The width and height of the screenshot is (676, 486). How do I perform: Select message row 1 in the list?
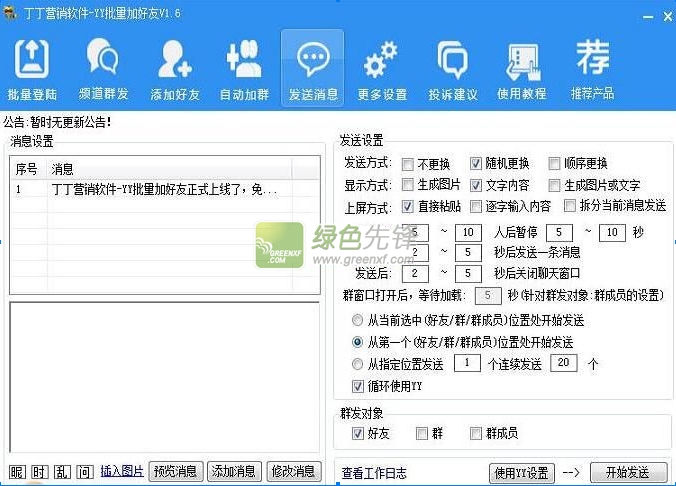pyautogui.click(x=165, y=189)
